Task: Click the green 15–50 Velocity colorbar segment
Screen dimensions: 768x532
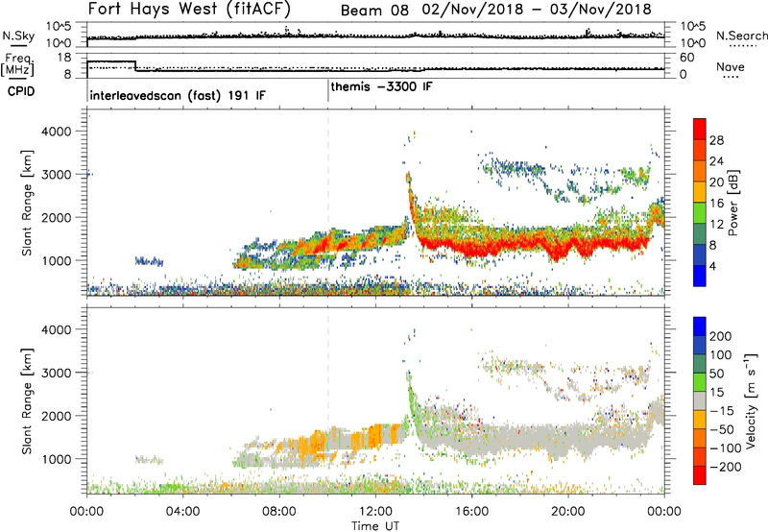Action: point(700,382)
